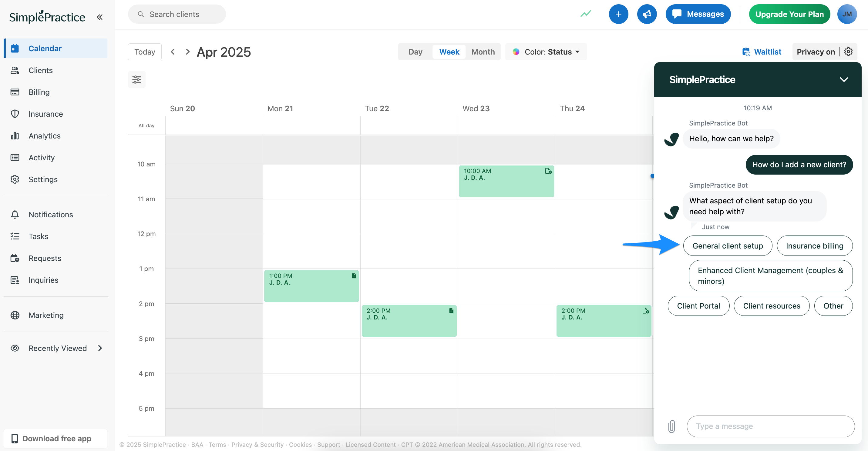Open Messages button
This screenshot has width=868, height=451.
click(x=698, y=14)
